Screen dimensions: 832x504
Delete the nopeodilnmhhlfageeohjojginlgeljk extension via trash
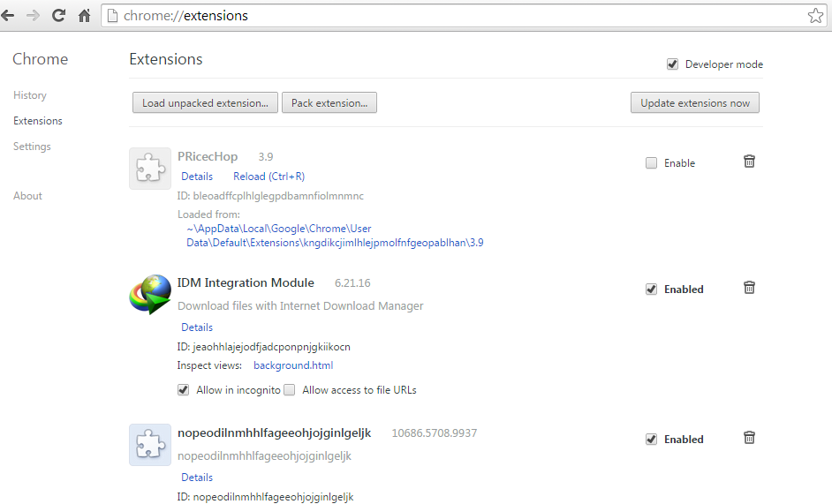coord(749,438)
